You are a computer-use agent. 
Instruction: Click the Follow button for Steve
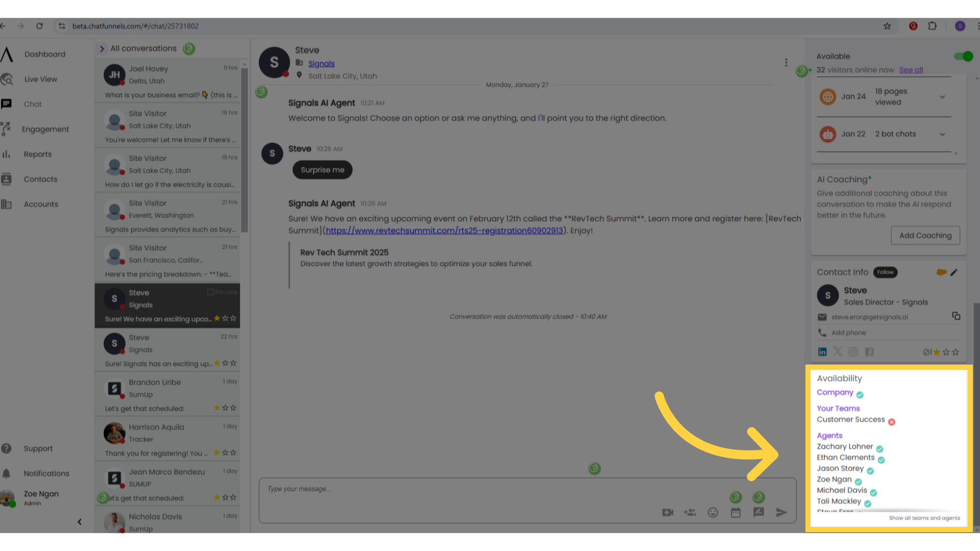click(x=885, y=272)
